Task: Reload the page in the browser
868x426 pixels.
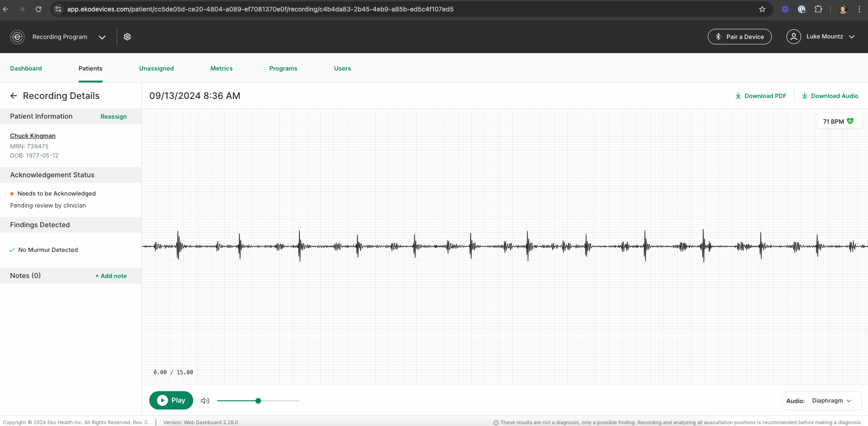Action: click(38, 9)
